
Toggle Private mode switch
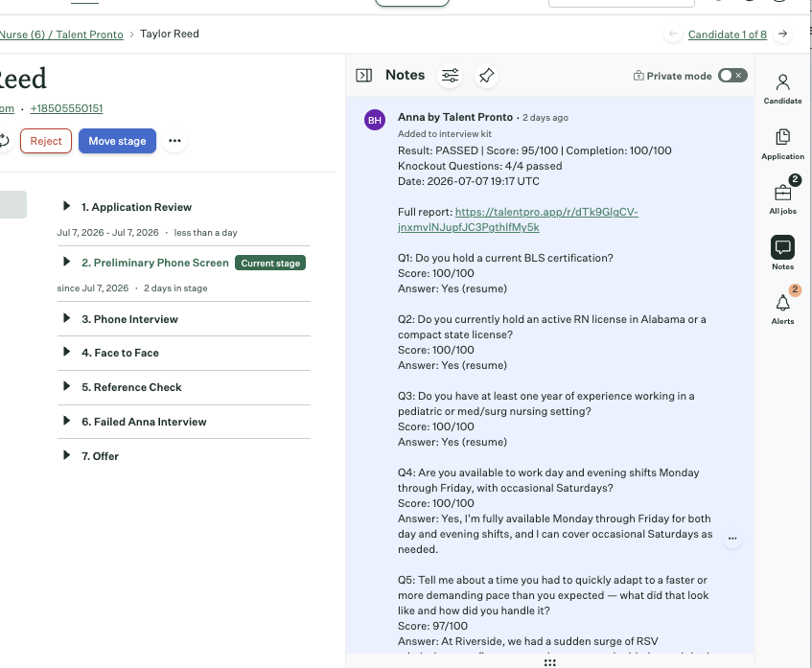coord(732,76)
